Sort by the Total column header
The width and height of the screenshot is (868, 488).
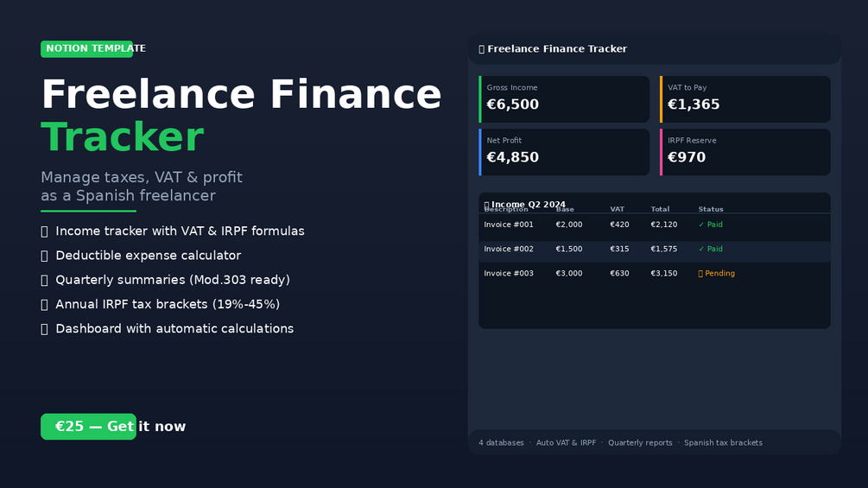click(x=660, y=209)
